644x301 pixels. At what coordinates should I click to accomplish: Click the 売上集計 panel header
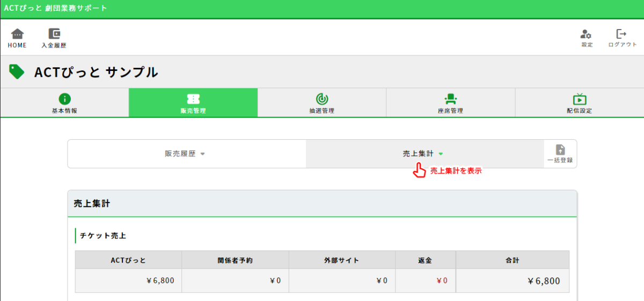pyautogui.click(x=322, y=204)
